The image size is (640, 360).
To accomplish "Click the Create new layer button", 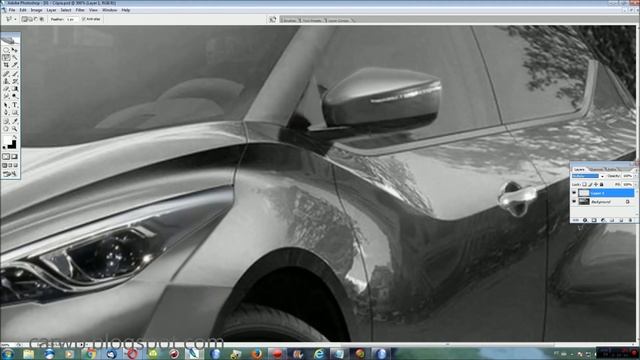I will [621, 220].
